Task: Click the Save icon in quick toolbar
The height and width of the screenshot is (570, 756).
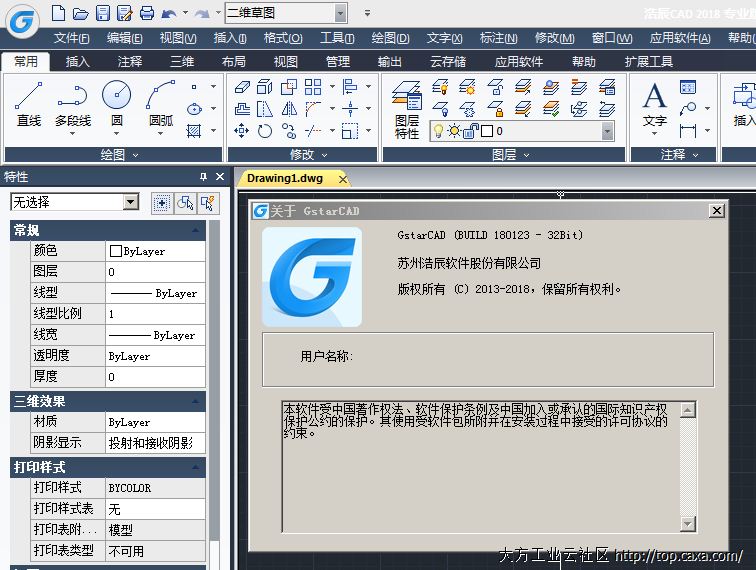Action: pos(103,13)
